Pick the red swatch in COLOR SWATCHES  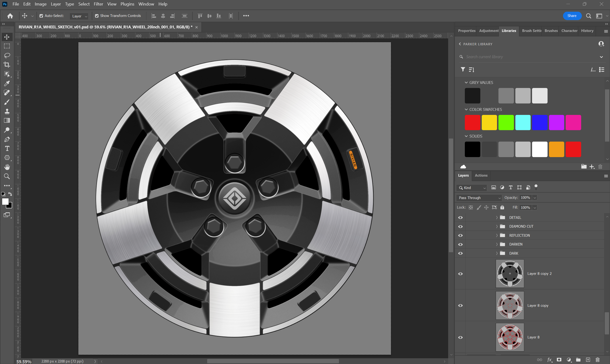coord(472,122)
